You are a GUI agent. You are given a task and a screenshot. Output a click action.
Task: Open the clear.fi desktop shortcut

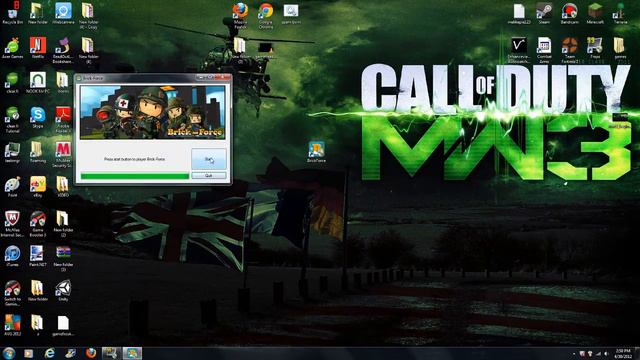point(12,83)
